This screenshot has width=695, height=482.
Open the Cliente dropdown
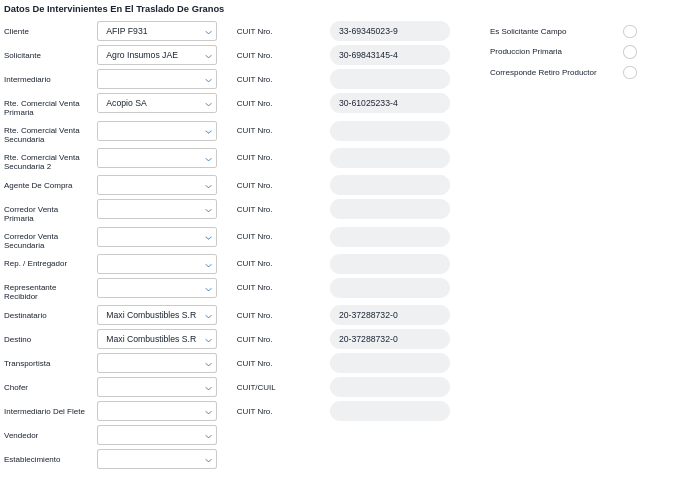[x=157, y=31]
